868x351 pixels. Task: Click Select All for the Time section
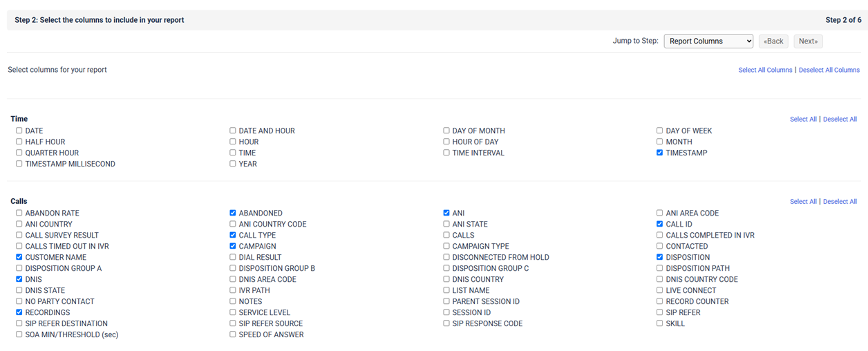click(803, 120)
